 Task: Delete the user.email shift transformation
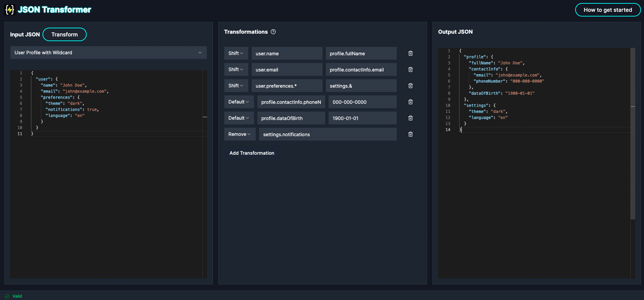(411, 69)
